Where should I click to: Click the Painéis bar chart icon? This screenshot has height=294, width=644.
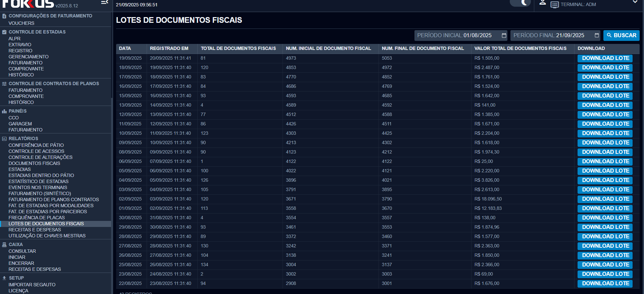(x=4, y=111)
